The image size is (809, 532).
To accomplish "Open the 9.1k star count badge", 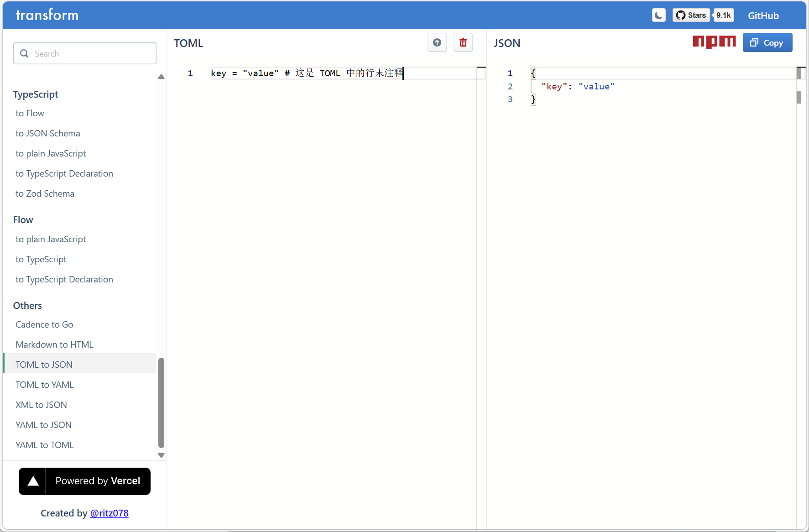I will tap(723, 16).
